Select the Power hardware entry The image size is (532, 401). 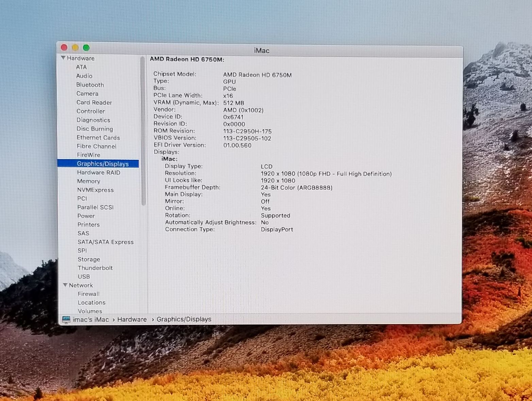[x=86, y=216]
